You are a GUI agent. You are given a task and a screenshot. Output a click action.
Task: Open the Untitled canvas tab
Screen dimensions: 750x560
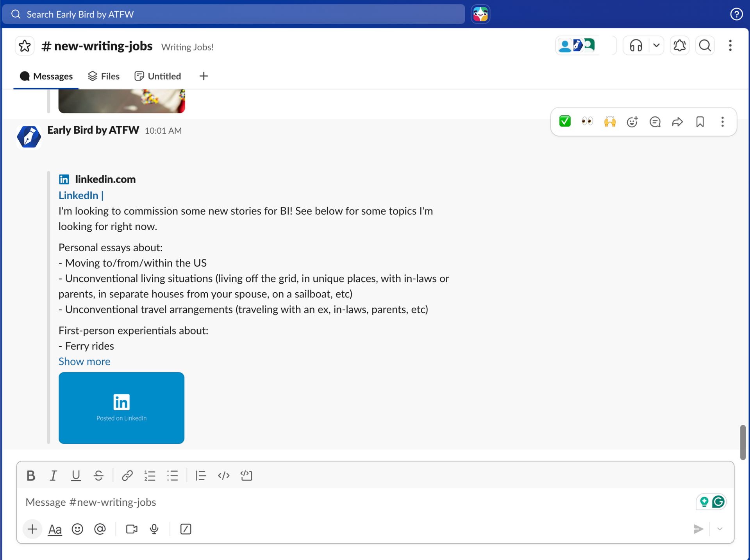(x=158, y=76)
